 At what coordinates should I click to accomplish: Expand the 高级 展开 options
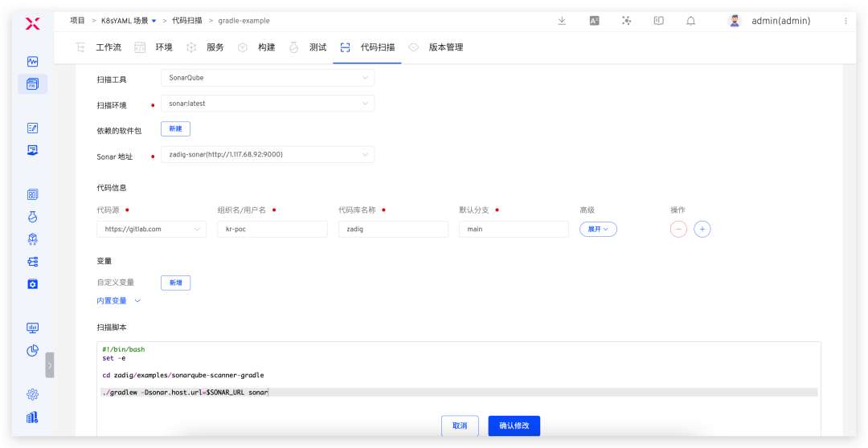coord(599,229)
